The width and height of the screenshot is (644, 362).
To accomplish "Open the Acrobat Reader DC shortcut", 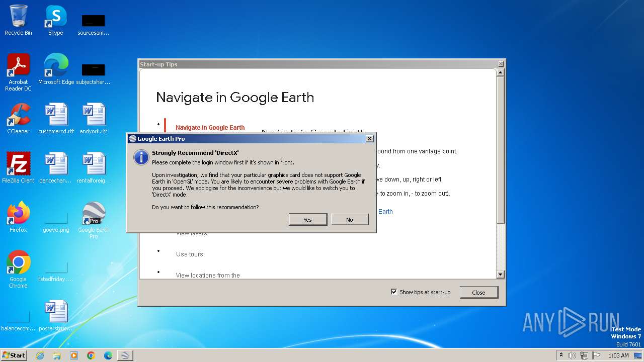I will [18, 72].
